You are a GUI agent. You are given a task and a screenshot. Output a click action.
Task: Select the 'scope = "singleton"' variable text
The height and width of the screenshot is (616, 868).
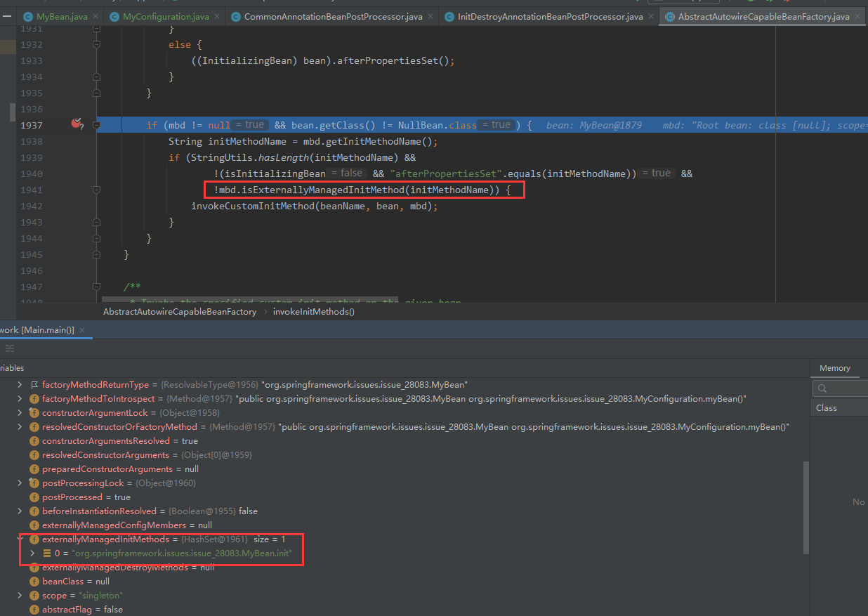tap(82, 596)
